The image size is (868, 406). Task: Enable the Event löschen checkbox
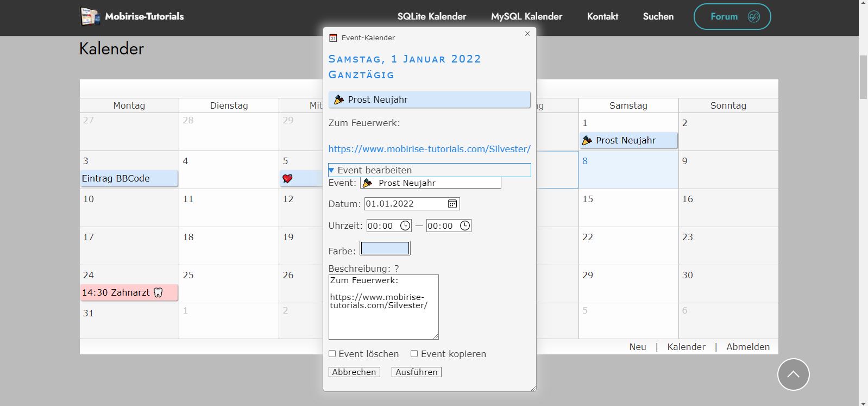click(x=332, y=354)
